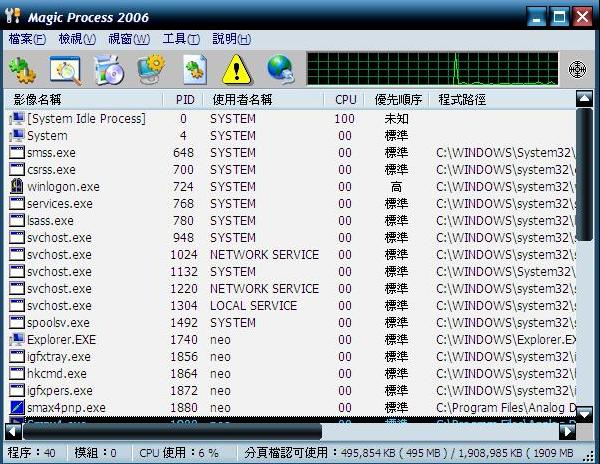Click the smss.exe window icon
Image resolution: width=600 pixels, height=464 pixels.
(x=17, y=152)
